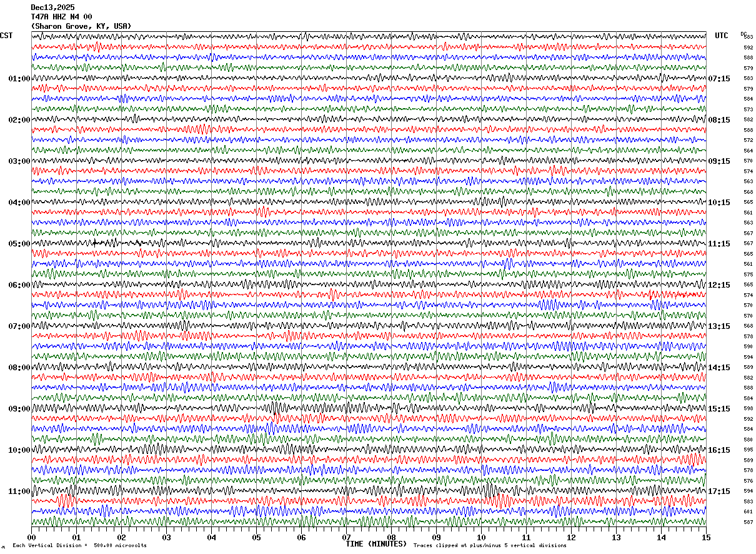Select the DC offset value 598
The image size is (756, 554).
point(748,408)
